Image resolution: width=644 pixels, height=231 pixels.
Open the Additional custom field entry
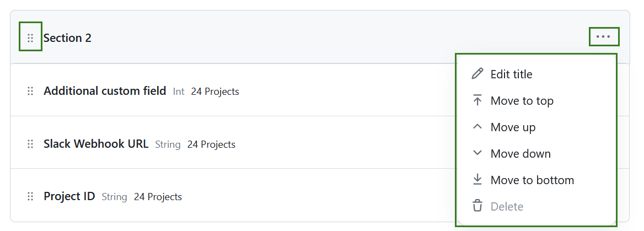click(105, 91)
